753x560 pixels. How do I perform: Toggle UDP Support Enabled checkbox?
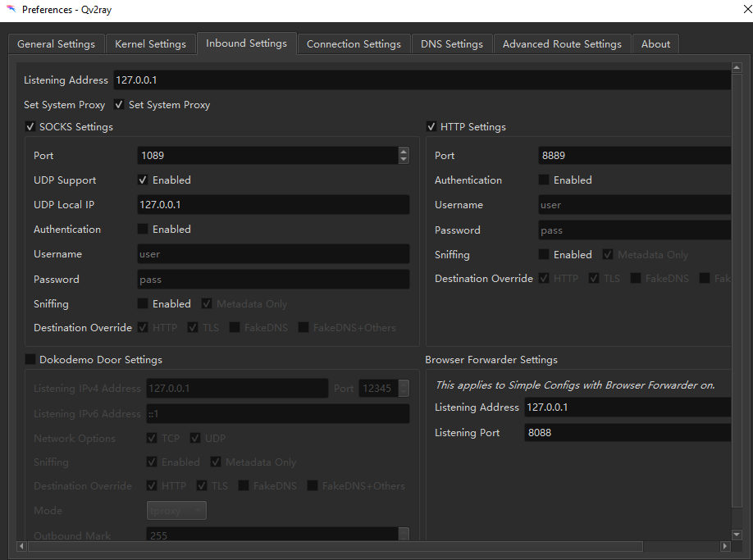point(143,180)
